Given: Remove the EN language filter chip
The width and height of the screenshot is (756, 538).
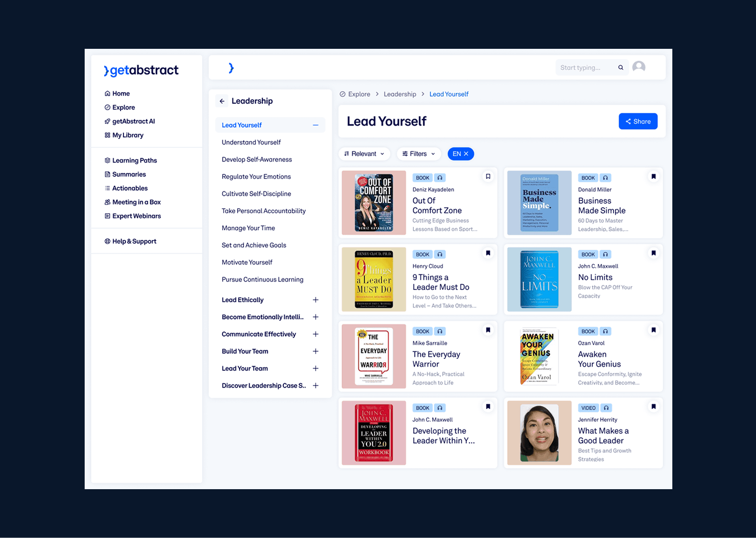Looking at the screenshot, I should click(466, 154).
